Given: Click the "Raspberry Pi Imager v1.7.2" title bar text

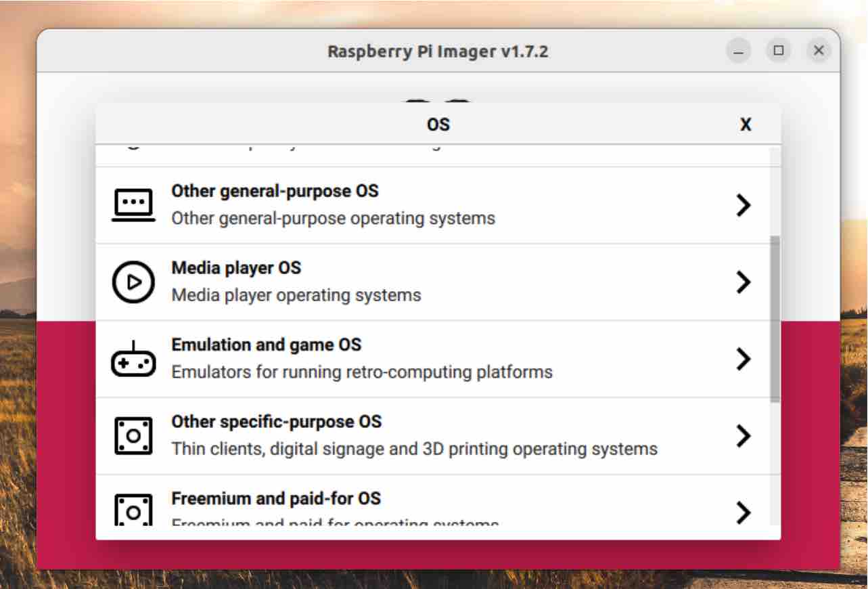Looking at the screenshot, I should click(438, 51).
